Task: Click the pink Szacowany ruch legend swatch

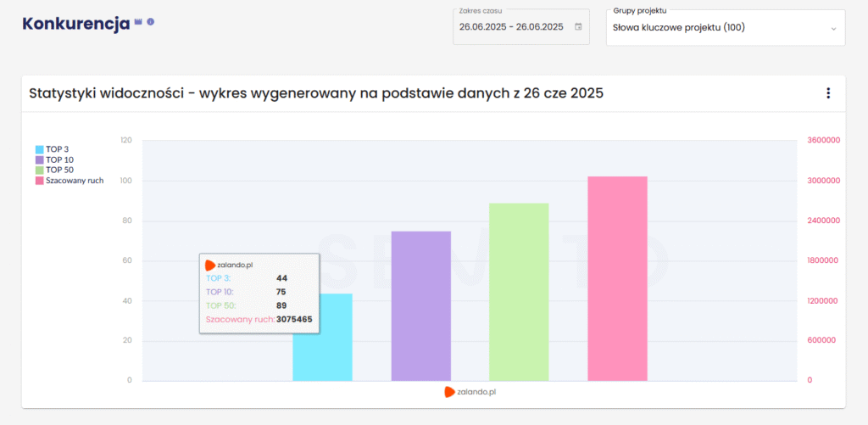Action: tap(39, 182)
